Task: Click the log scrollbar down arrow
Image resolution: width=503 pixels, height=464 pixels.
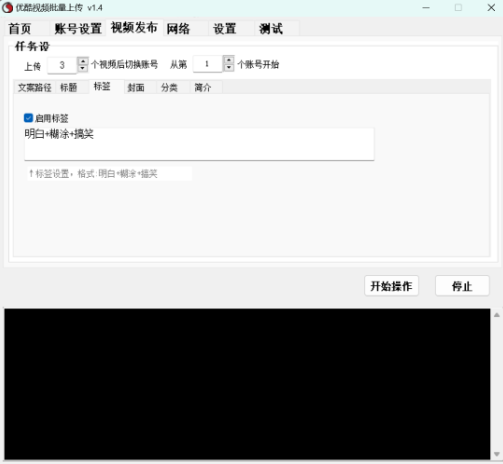Action: (497, 454)
